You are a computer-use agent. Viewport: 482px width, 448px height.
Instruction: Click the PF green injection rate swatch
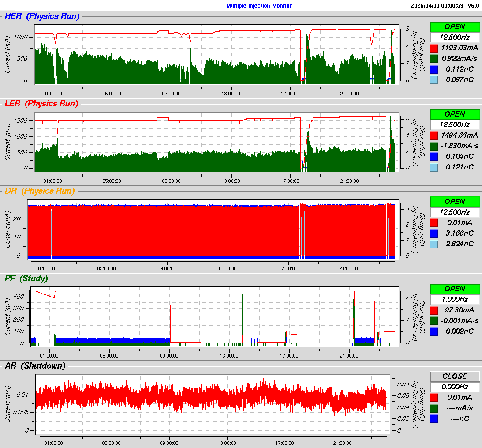click(x=434, y=320)
